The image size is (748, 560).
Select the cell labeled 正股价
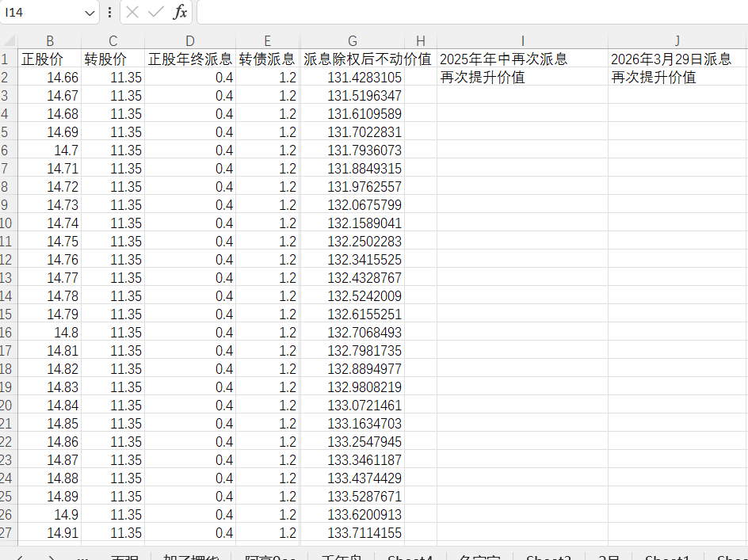click(49, 59)
